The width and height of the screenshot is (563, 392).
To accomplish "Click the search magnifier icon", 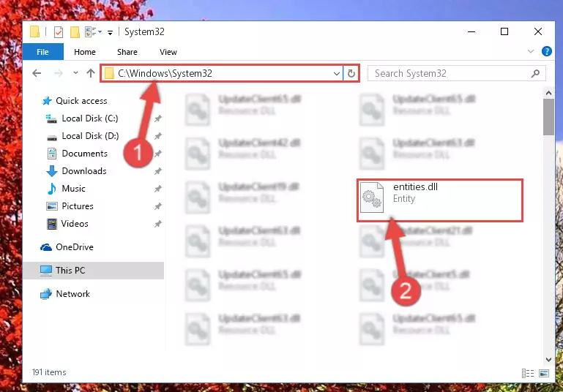I will (x=535, y=74).
